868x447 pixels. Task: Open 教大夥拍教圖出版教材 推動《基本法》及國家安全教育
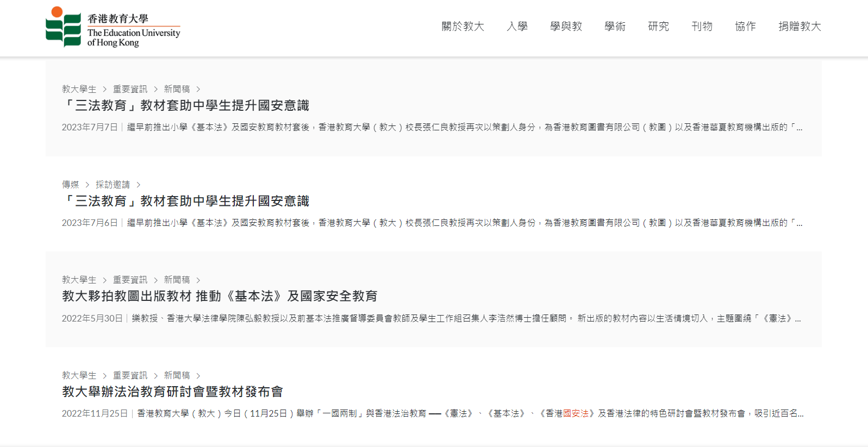point(220,296)
